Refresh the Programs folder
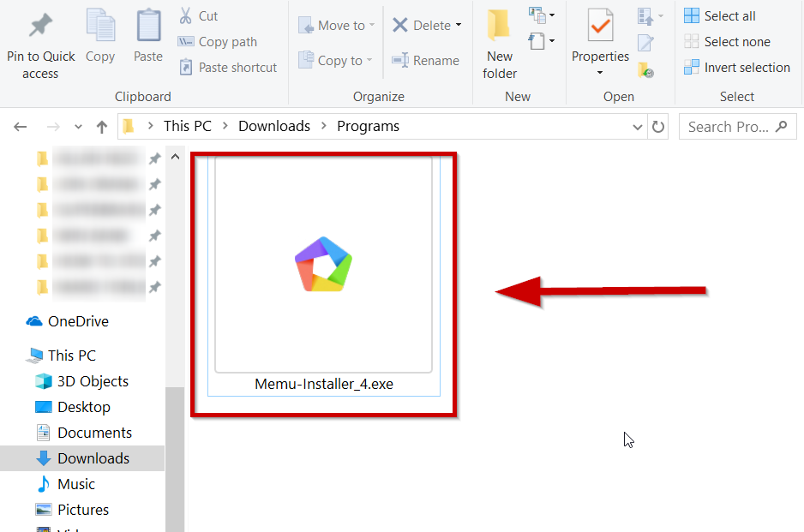 click(x=658, y=127)
